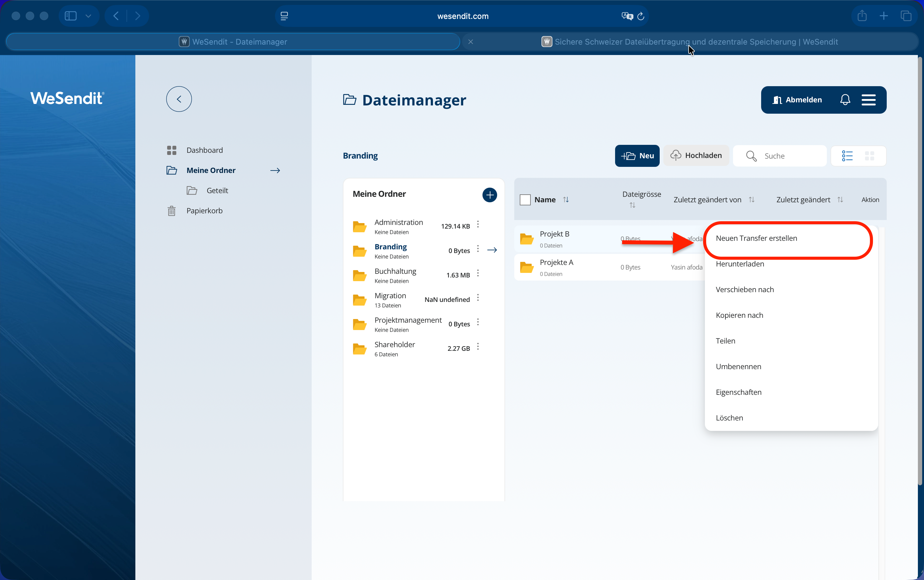
Task: Open the Papierkorb trash in the sidebar
Action: [x=204, y=211]
